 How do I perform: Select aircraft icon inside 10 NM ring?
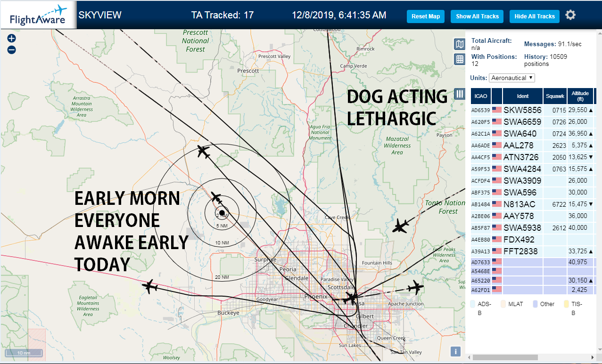coord(216,197)
